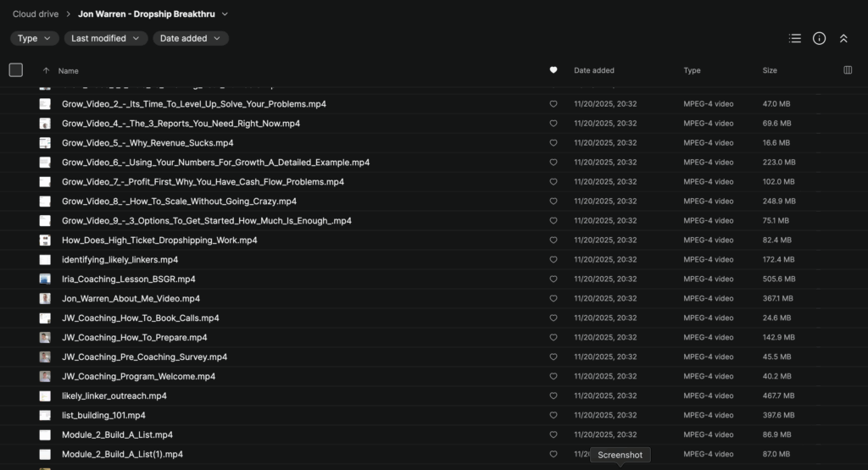The height and width of the screenshot is (470, 868).
Task: Sort by the Size column header
Action: pos(770,70)
